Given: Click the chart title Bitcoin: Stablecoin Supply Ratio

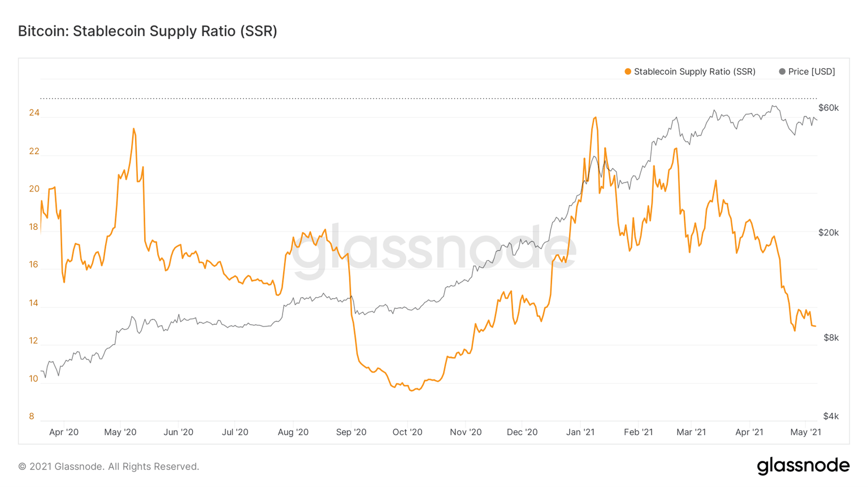Looking at the screenshot, I should coord(147,31).
